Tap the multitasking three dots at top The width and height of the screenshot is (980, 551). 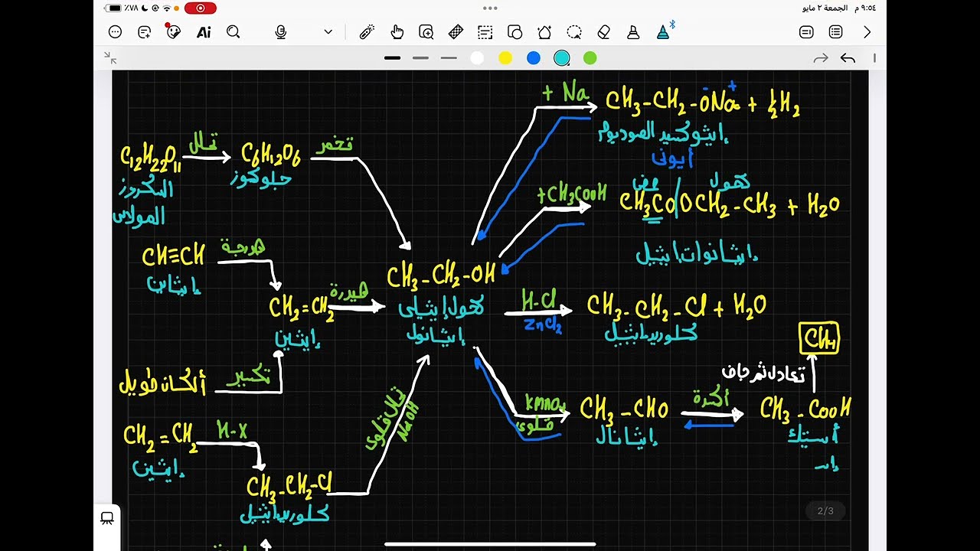[490, 8]
